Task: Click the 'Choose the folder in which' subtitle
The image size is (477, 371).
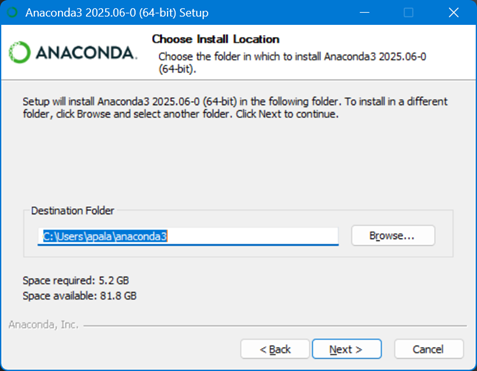Action: [292, 62]
